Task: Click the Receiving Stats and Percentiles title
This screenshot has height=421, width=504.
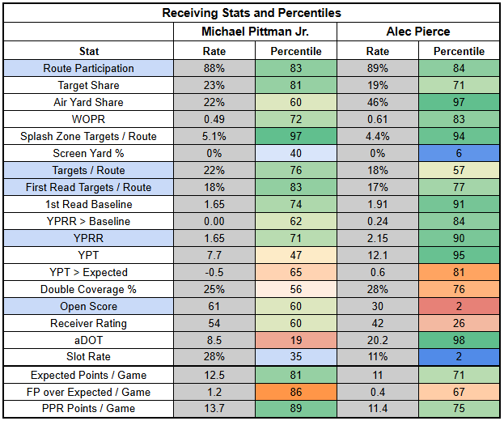Action: coord(252,13)
